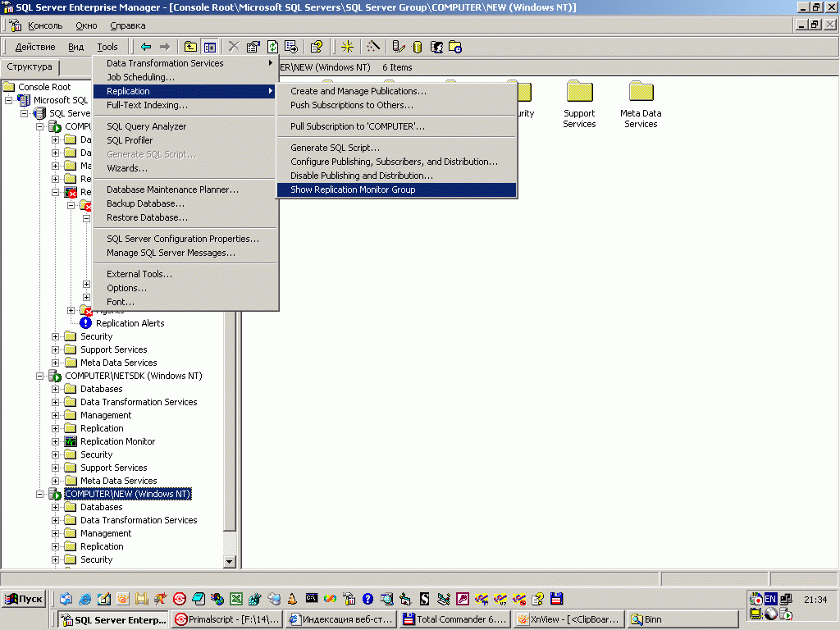The image size is (840, 630).
Task: Switch to Binn taskbar button
Action: [682, 619]
